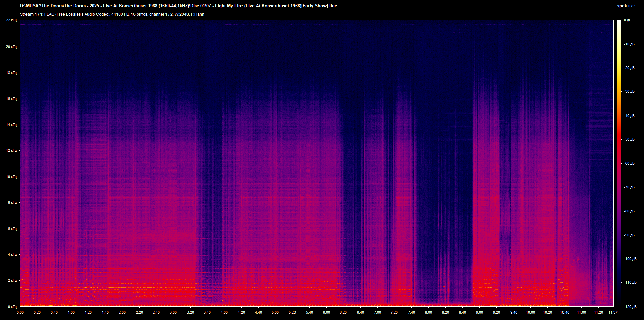
Task: Click the 16 кГц frequency label
Action: pos(11,99)
